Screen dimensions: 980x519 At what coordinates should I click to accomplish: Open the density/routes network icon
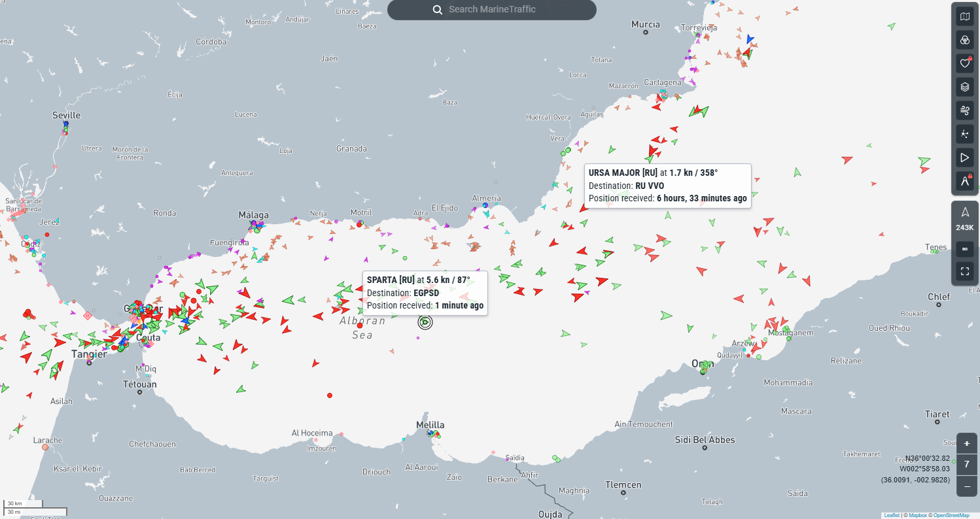(964, 133)
